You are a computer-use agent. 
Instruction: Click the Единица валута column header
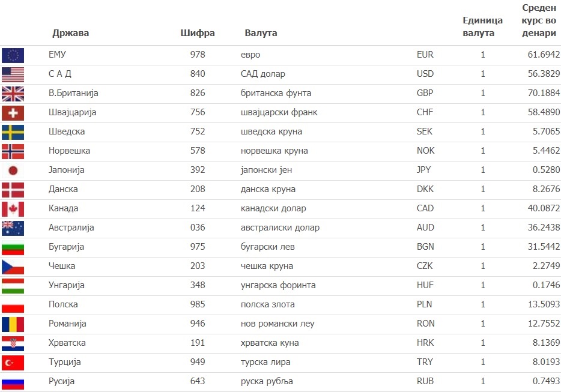pos(482,26)
